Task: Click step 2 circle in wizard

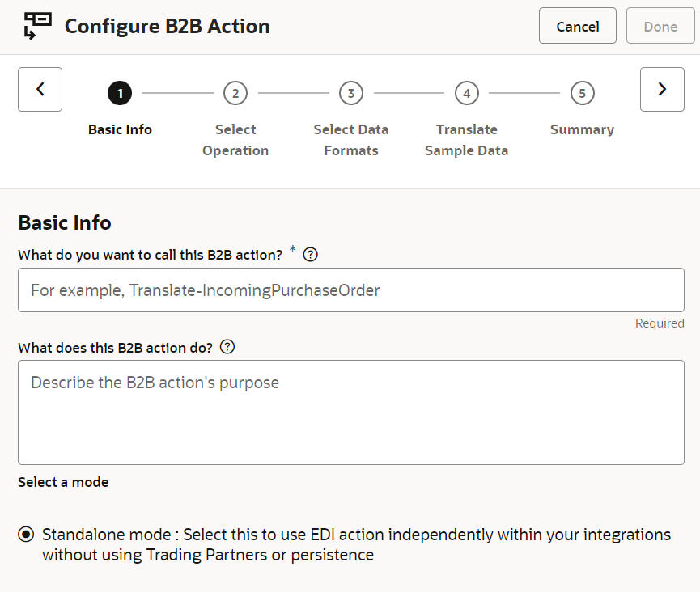Action: click(x=235, y=94)
